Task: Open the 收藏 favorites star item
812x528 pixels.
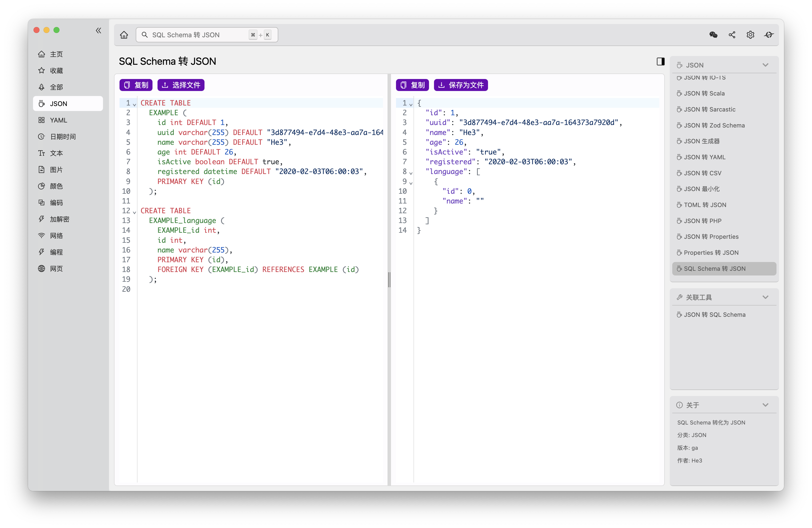Action: [56, 70]
